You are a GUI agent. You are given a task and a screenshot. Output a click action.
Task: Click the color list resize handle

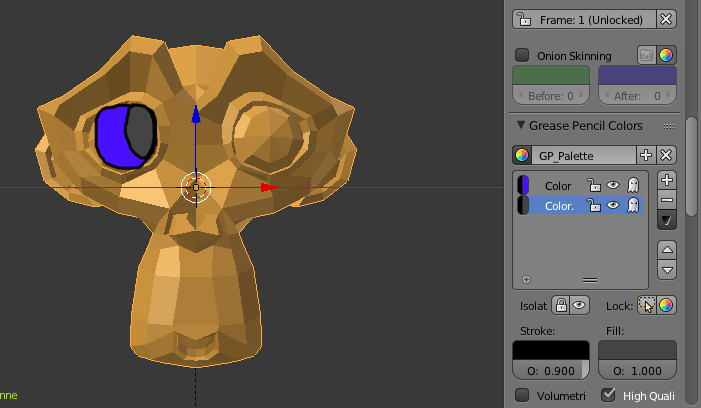590,280
